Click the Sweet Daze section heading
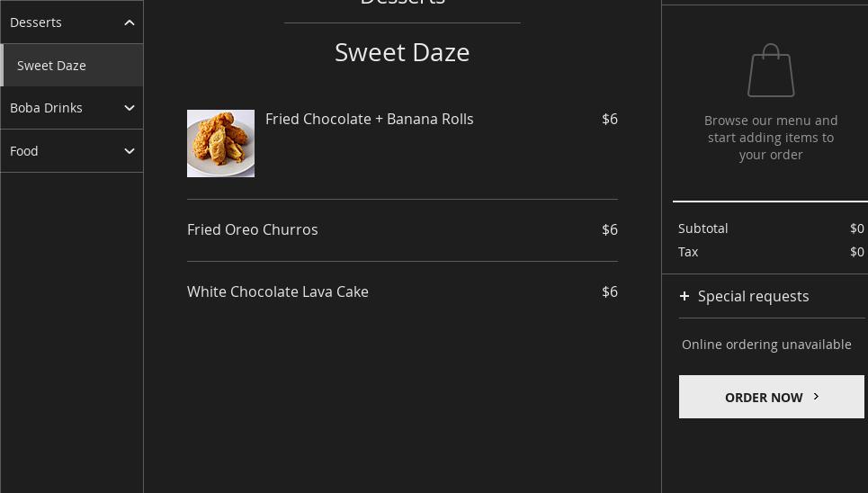This screenshot has width=868, height=493. (x=402, y=52)
